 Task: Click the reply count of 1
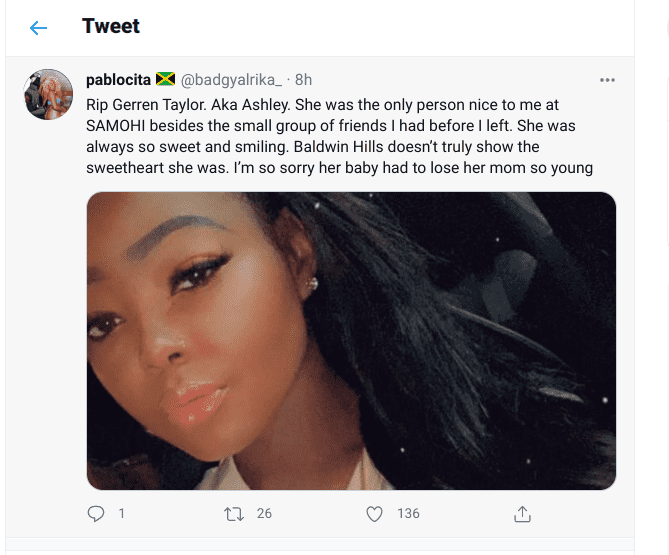click(122, 513)
